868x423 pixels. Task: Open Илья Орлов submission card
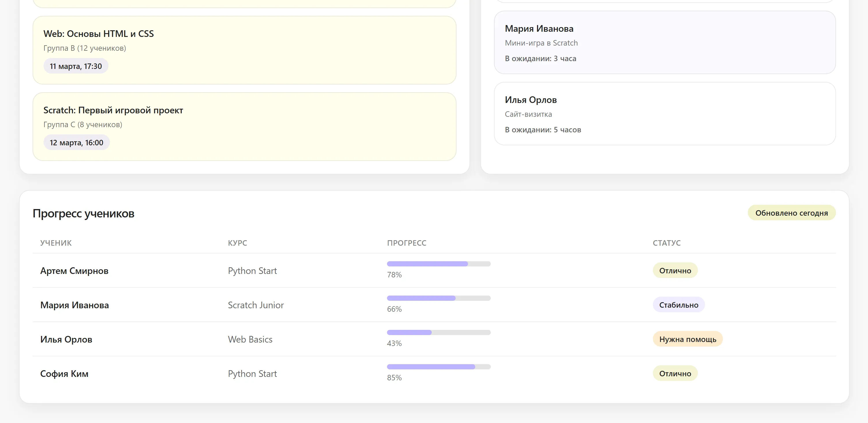point(664,114)
